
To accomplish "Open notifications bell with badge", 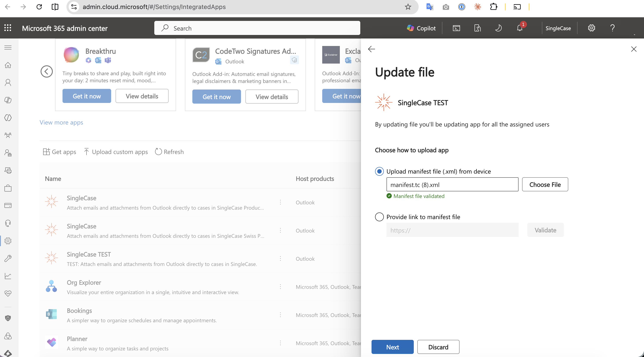I will click(520, 28).
